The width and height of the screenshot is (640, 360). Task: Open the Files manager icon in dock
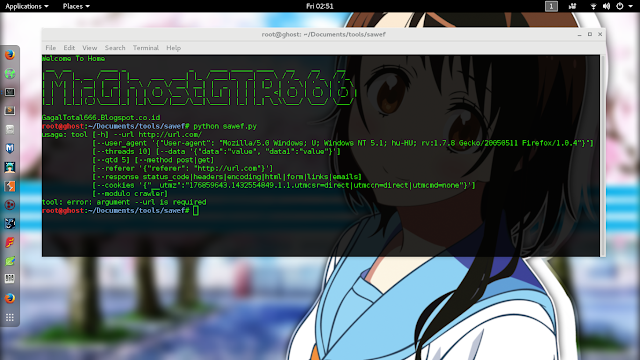(x=10, y=129)
